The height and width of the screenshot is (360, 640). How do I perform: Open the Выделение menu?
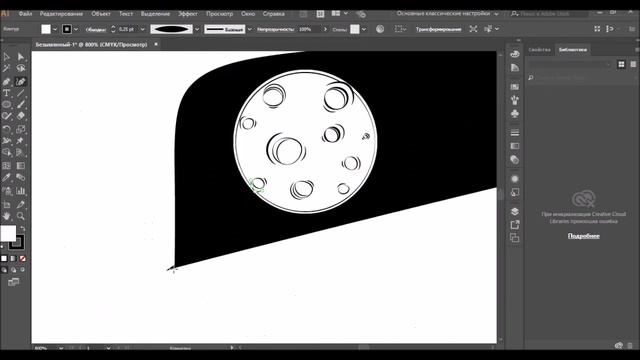(155, 13)
